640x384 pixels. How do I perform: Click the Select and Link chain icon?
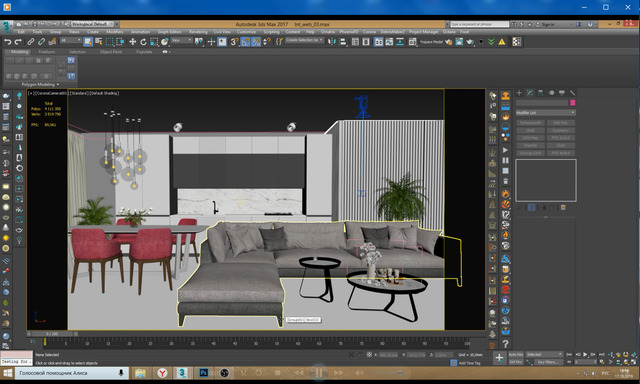(31, 42)
